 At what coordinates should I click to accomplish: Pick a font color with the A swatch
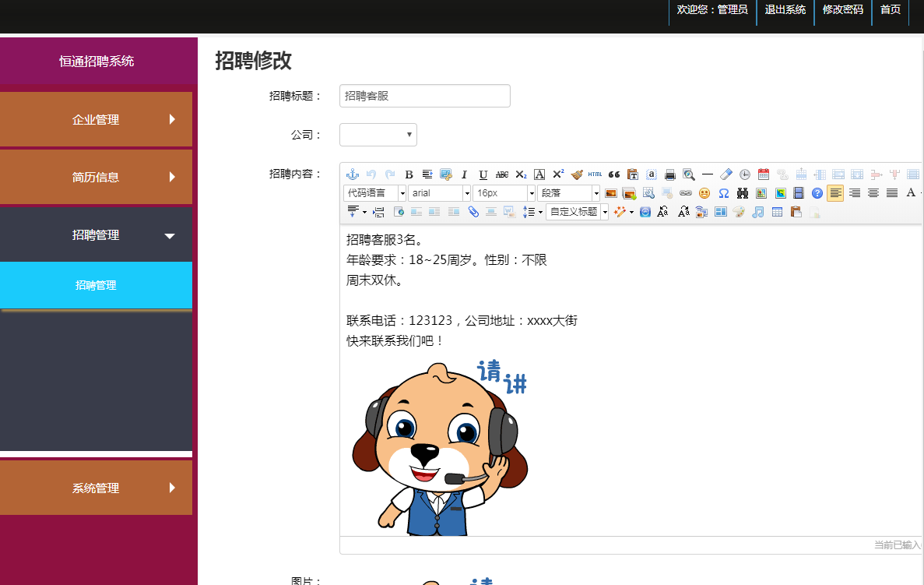pos(911,192)
